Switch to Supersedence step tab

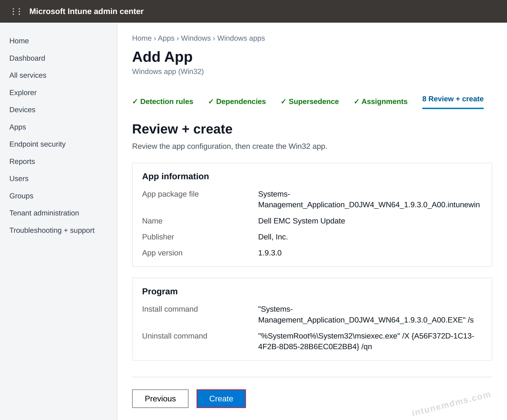tap(310, 102)
